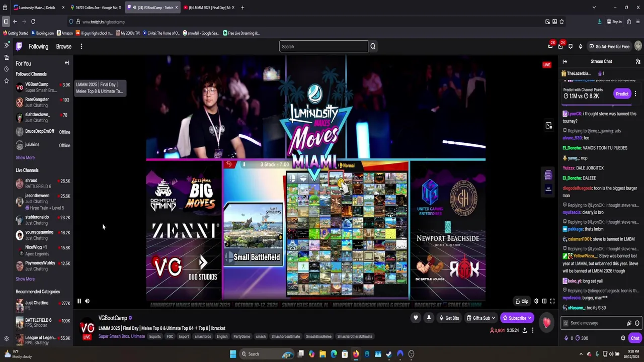Reload the page with the refresh button
The image size is (644, 362).
33,22
